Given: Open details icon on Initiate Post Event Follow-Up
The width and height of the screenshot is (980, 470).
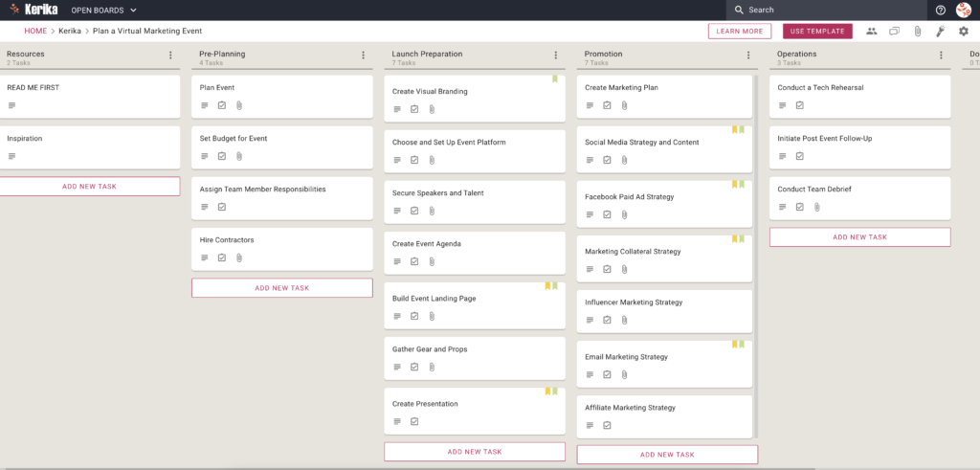Looking at the screenshot, I should (783, 156).
